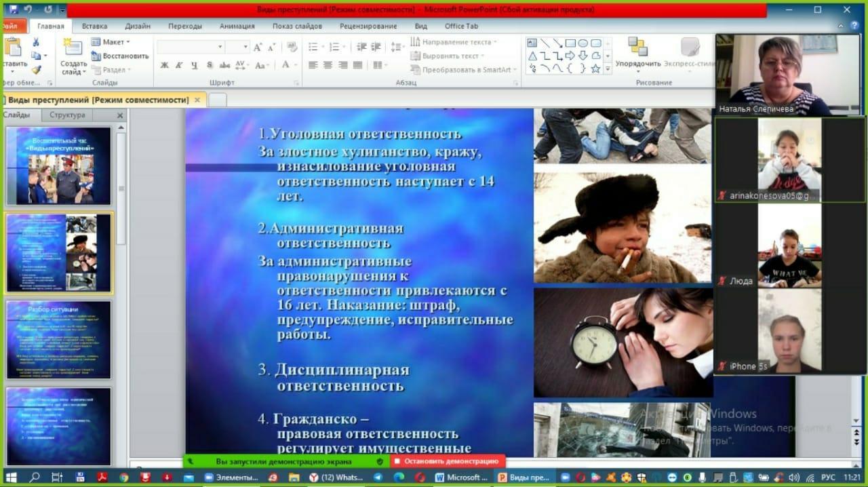The height and width of the screenshot is (487, 868).
Task: Pick the oval shape in shapes gallery
Action: [583, 43]
